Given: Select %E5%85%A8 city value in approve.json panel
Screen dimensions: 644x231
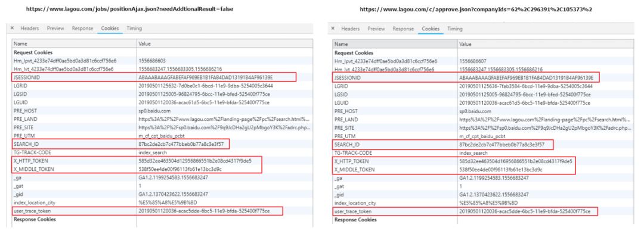Looking at the screenshot, I should pos(488,203).
